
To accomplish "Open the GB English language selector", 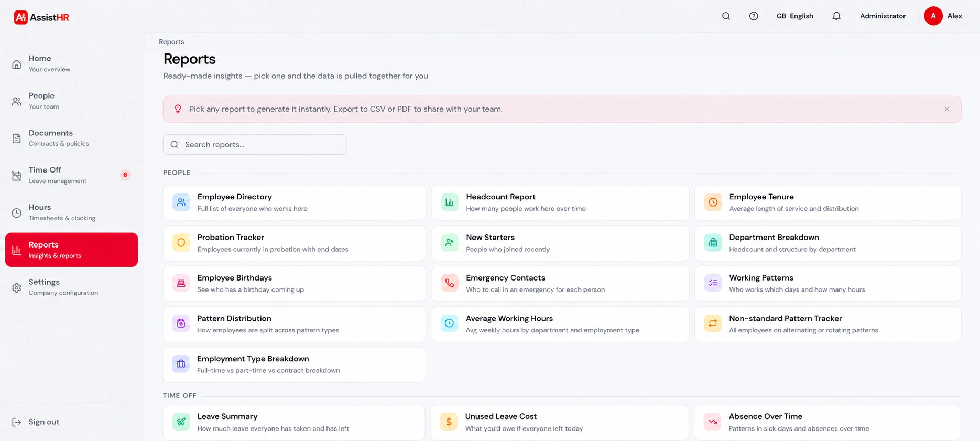I will (x=794, y=16).
